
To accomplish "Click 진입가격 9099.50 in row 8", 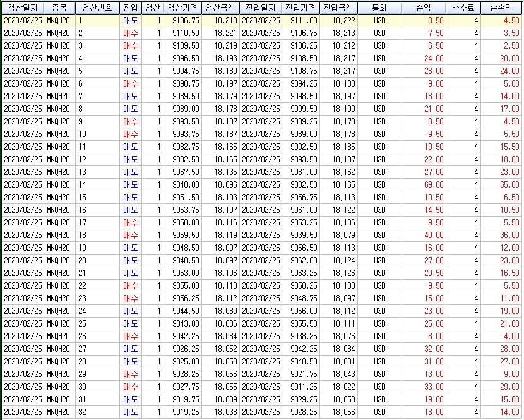I will pyautogui.click(x=304, y=109).
